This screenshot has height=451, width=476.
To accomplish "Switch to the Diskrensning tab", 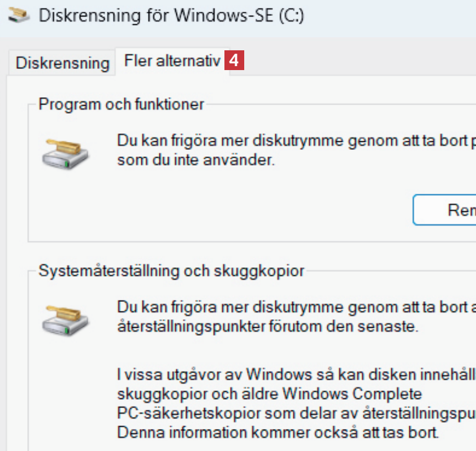I will coord(62,63).
